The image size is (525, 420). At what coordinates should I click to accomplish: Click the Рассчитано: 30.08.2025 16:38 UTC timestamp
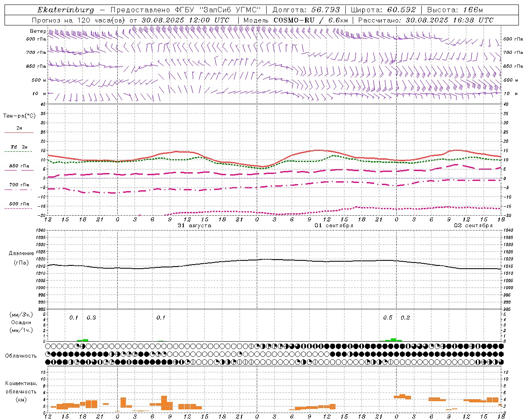coord(426,20)
